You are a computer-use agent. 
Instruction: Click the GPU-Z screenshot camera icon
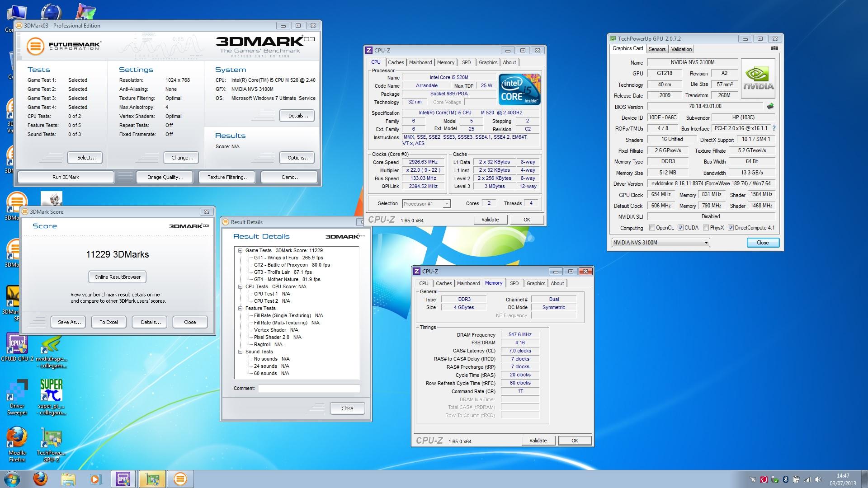pyautogui.click(x=774, y=48)
